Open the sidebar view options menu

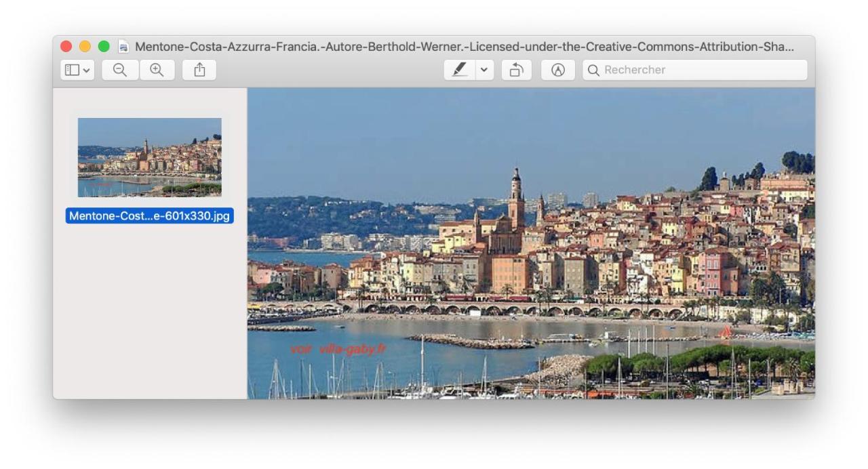(x=77, y=70)
